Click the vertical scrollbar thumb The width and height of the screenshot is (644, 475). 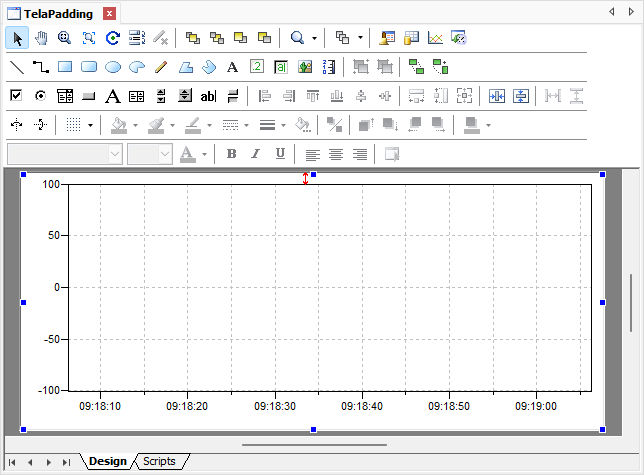631,303
